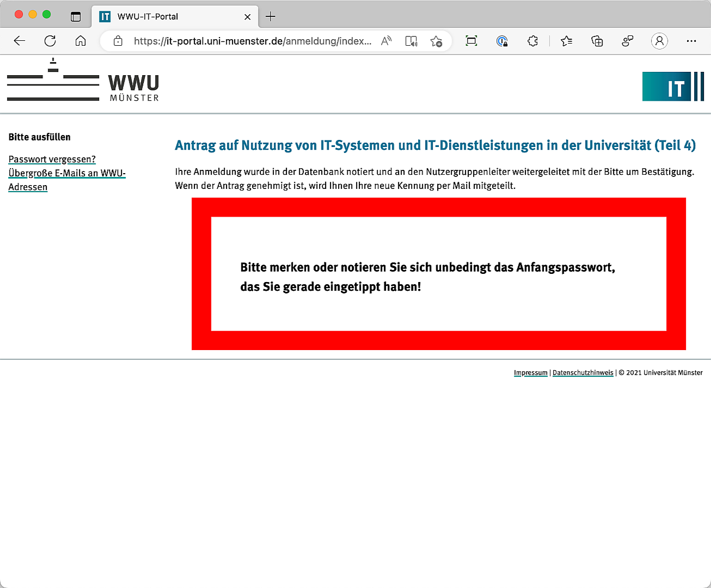Open a new tab with plus button
Viewport: 711px width, 588px height.
coord(271,16)
